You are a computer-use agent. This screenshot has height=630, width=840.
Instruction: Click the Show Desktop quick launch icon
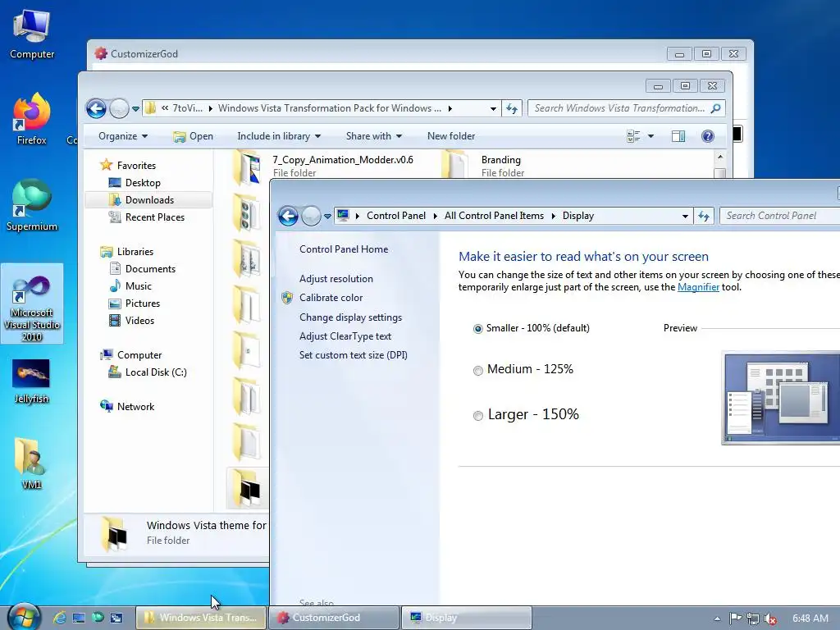pos(79,618)
